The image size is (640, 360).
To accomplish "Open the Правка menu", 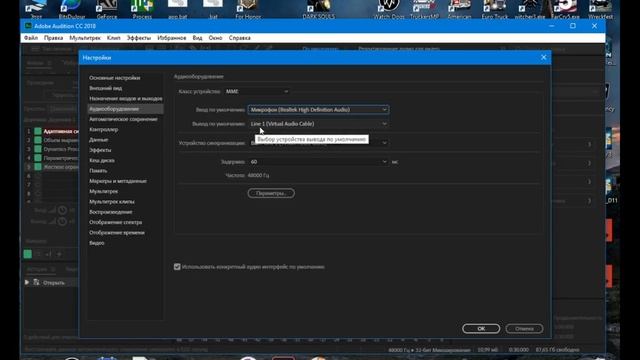I will [53, 38].
